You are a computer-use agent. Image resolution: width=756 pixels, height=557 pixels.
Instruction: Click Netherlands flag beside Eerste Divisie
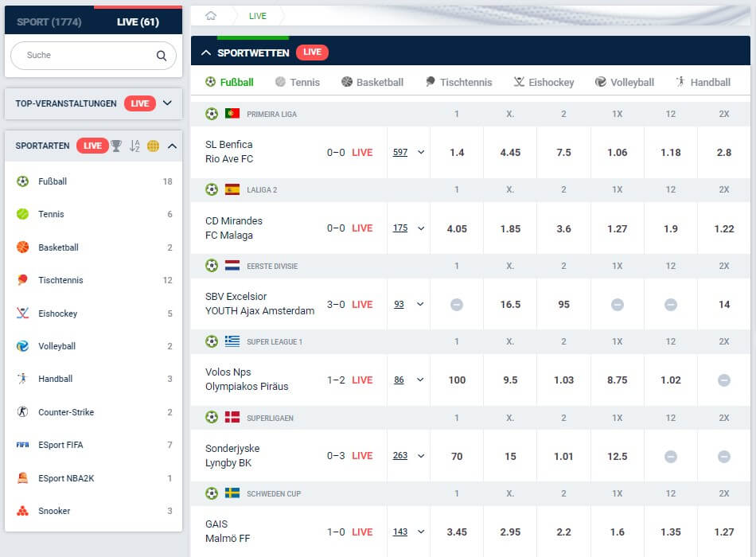coord(232,266)
